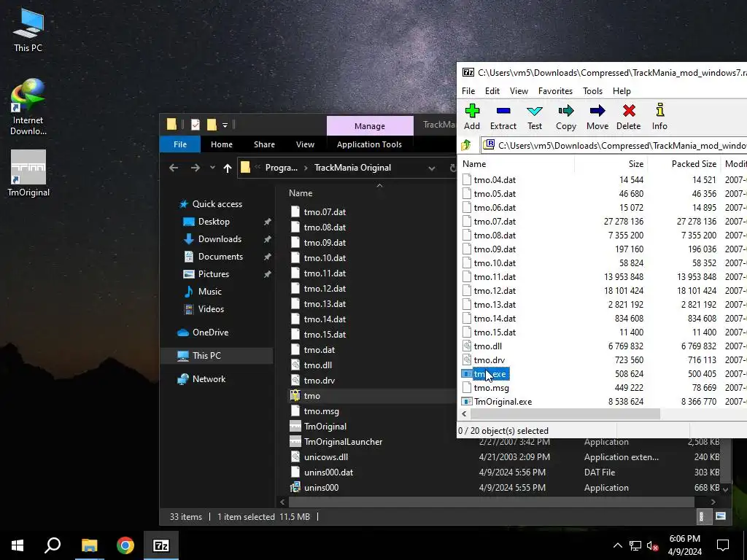Open Application Tools ribbon tab
This screenshot has height=560, width=747.
pos(369,144)
